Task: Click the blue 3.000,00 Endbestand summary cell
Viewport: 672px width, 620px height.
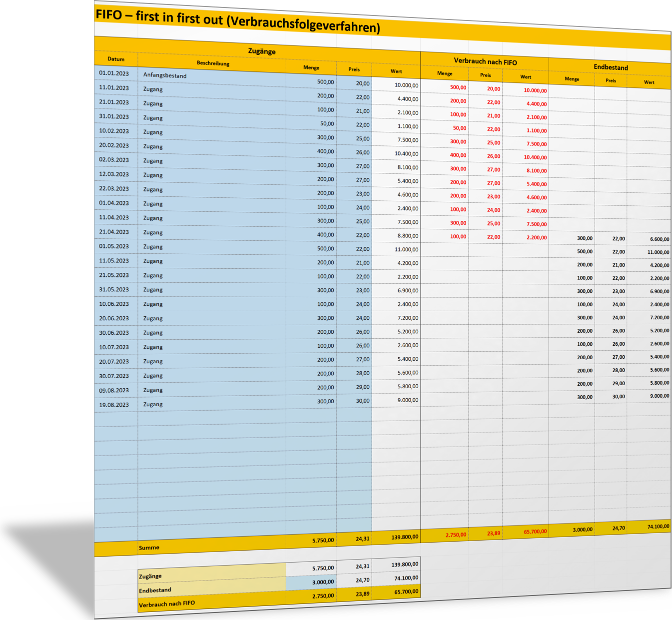Action: click(323, 582)
